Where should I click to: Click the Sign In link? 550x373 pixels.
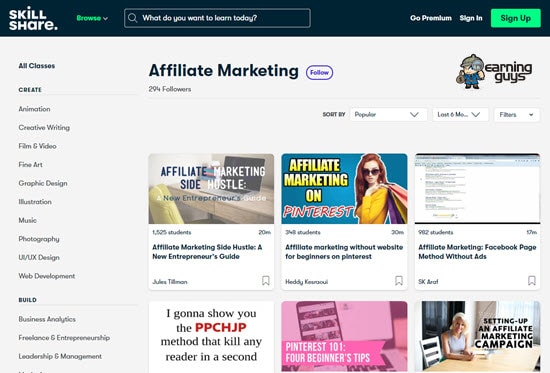pos(471,18)
